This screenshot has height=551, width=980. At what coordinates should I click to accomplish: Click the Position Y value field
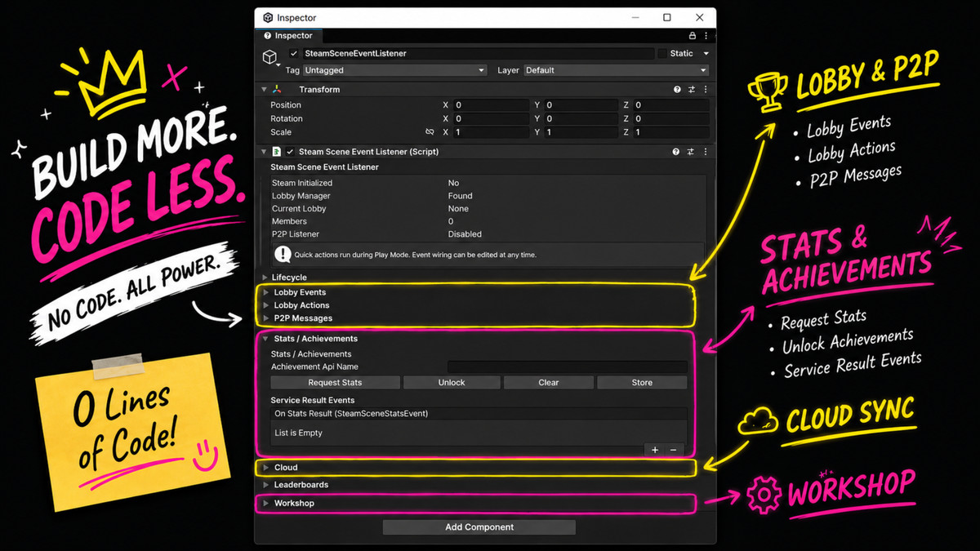click(581, 105)
